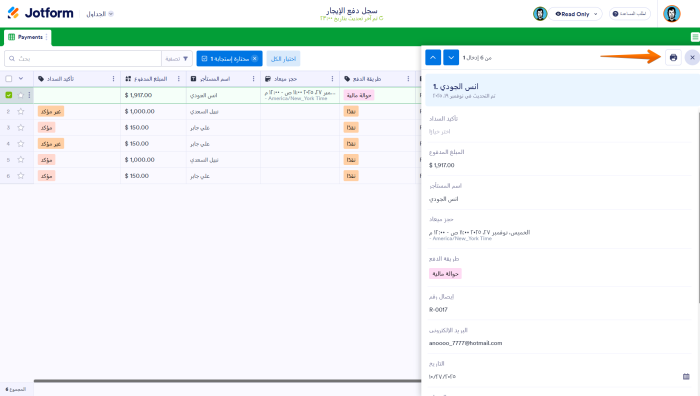Click the magnifier icon in the بحث box

pos(12,58)
